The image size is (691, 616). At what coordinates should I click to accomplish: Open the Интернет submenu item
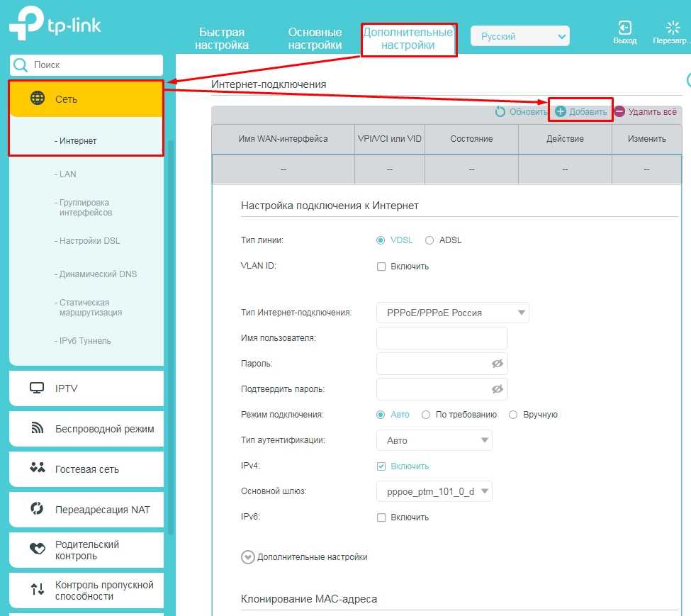tap(77, 141)
